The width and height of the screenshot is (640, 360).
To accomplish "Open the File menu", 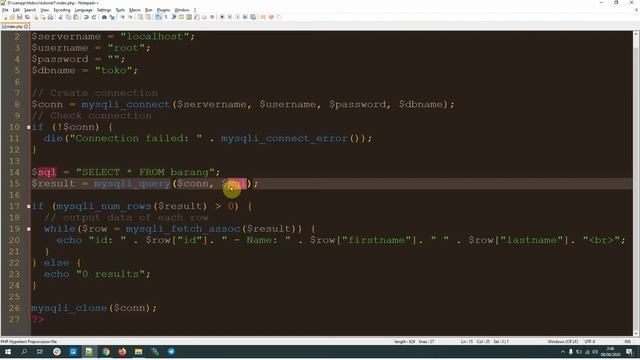I will pyautogui.click(x=5, y=10).
